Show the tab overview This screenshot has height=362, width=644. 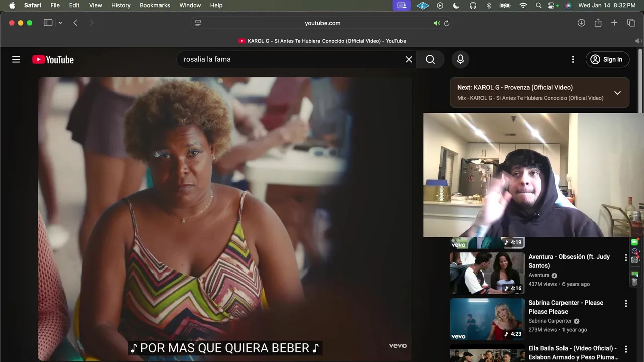(x=631, y=23)
